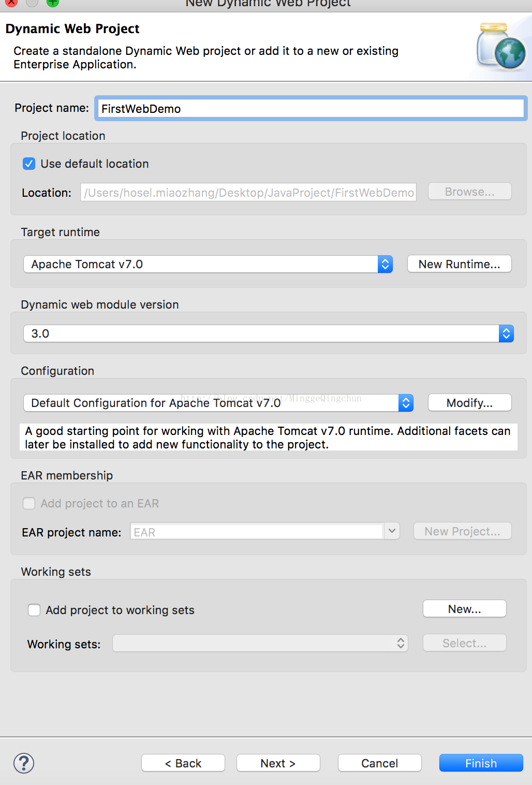Enable Add project to an EAR checkbox
The height and width of the screenshot is (785, 532).
(29, 503)
